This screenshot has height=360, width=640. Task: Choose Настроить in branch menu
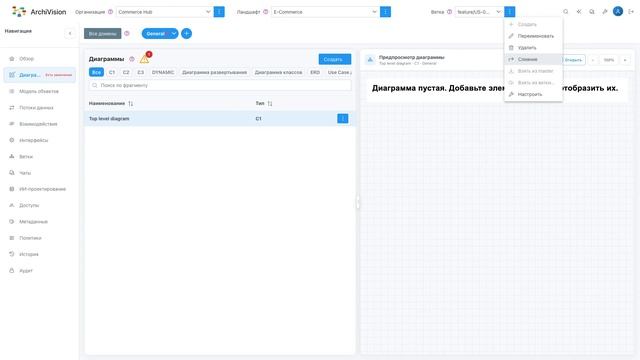pos(533,94)
